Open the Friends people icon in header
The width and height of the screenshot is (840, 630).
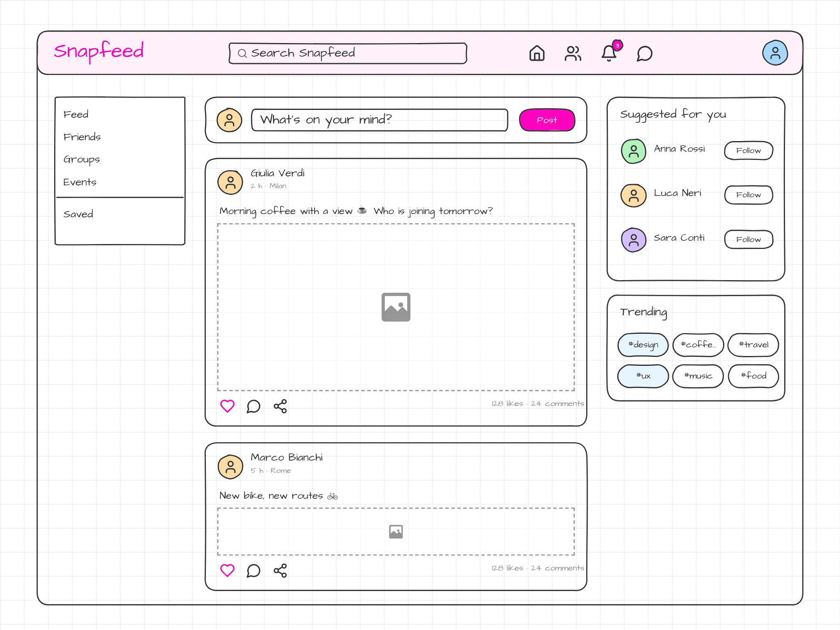573,53
